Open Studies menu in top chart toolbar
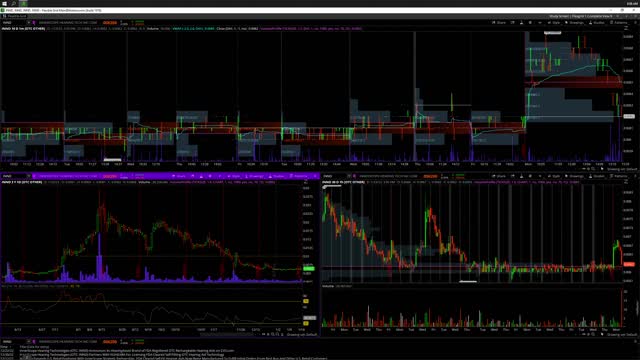This screenshot has height=360, width=640. click(597, 22)
